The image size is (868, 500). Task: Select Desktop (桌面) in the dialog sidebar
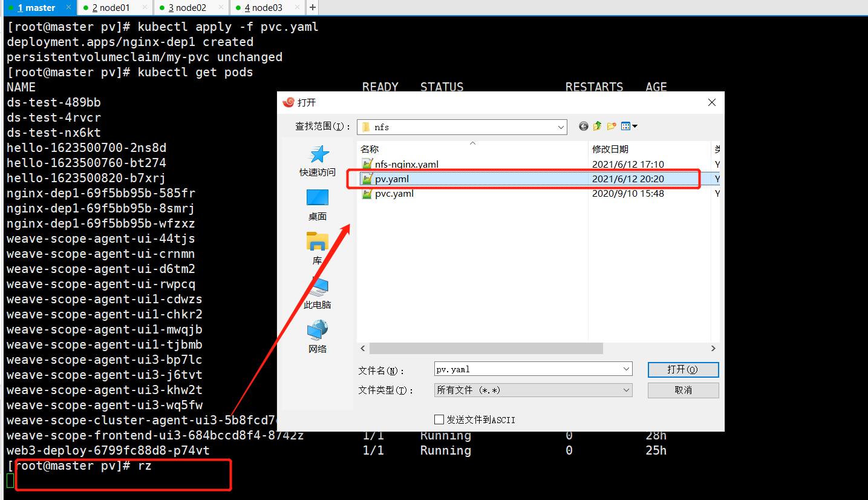318,205
